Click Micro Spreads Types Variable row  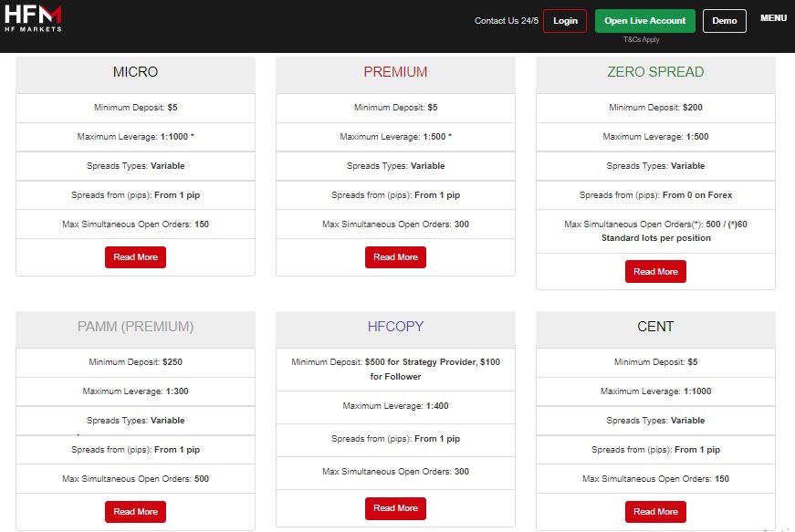click(135, 166)
